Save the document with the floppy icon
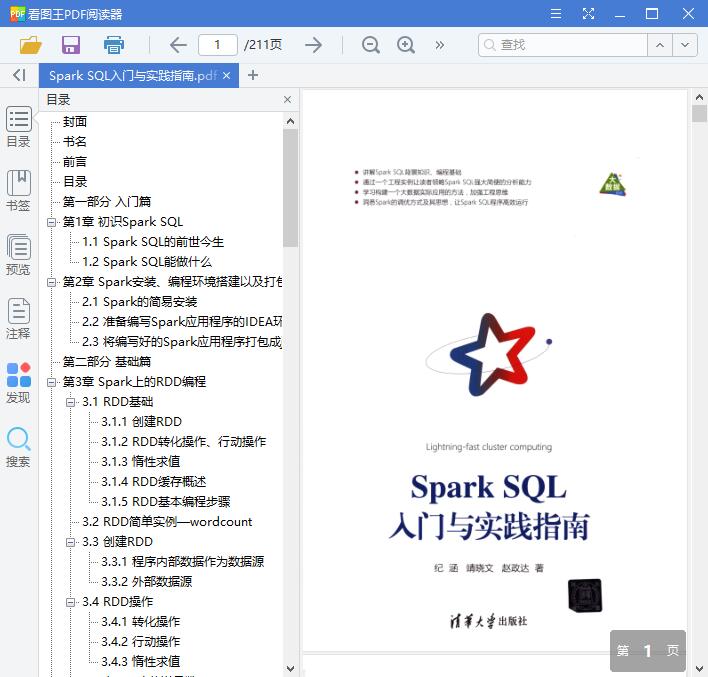The width and height of the screenshot is (708, 677). (71, 45)
